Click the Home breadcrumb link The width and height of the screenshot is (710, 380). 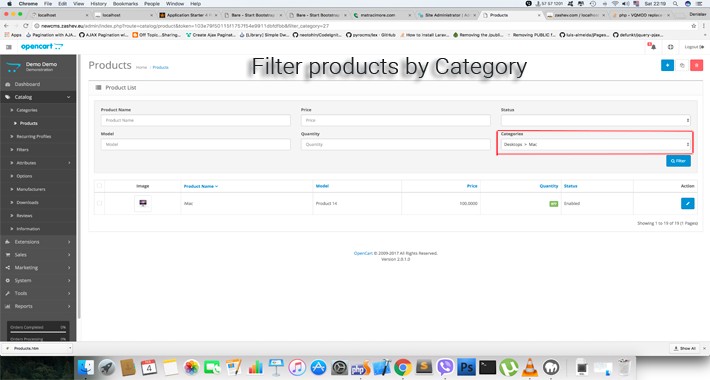pos(142,67)
